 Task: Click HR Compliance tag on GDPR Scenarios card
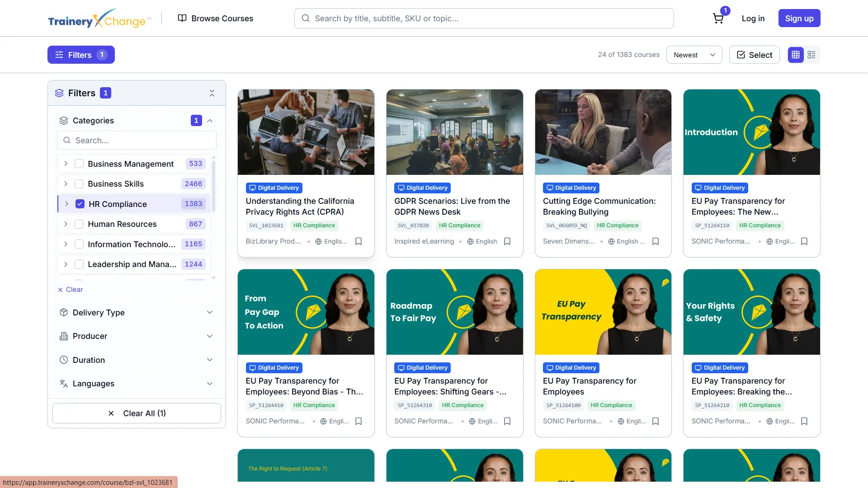(x=459, y=225)
